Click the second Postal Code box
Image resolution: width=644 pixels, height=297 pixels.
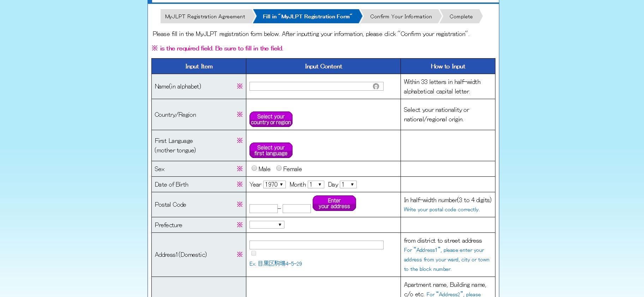coord(296,208)
